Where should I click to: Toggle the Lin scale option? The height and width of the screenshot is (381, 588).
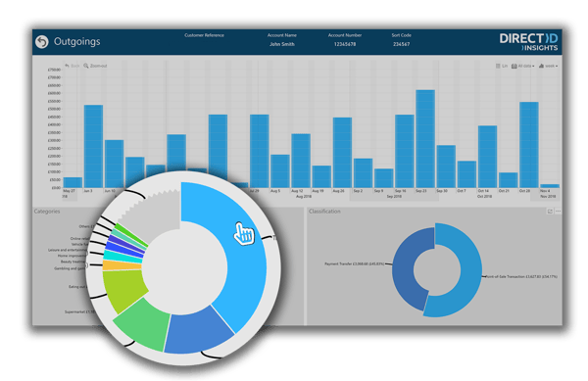[502, 66]
